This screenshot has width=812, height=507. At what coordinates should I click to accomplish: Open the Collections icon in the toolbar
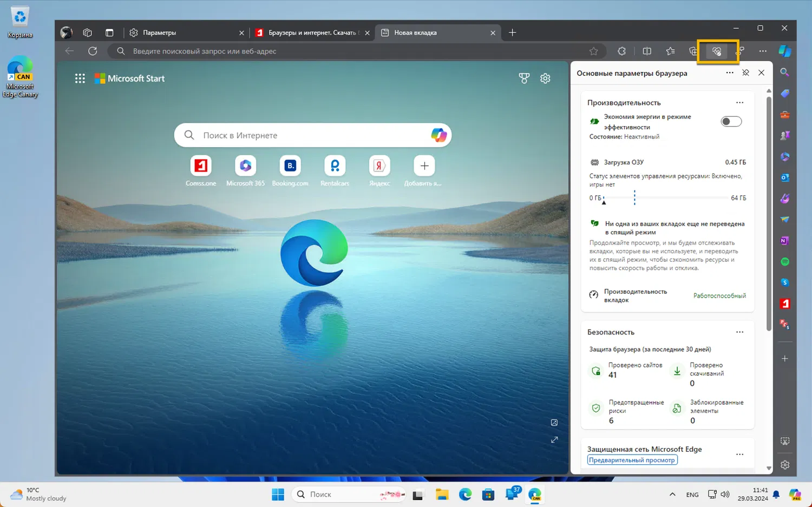click(x=693, y=51)
